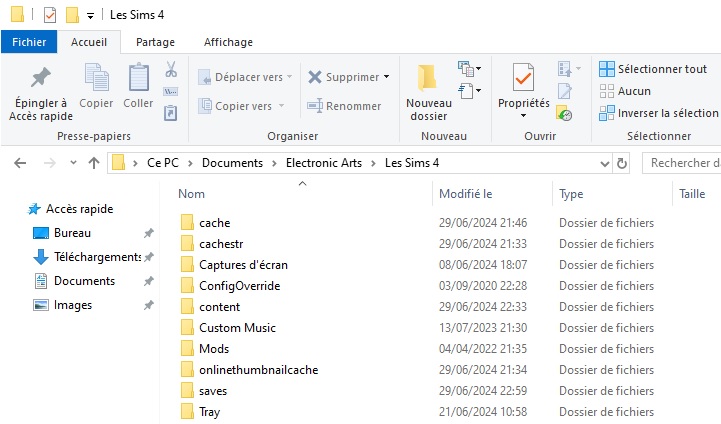Click the Sélectionner tout icon

(606, 69)
